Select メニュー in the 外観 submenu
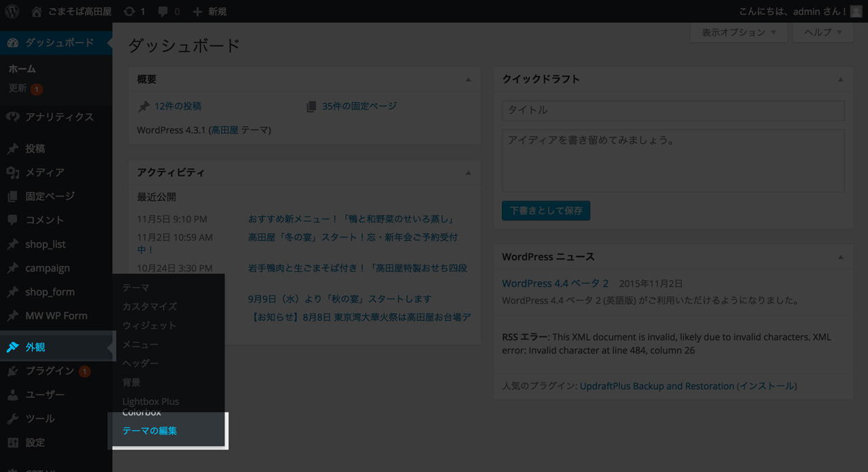 point(140,345)
